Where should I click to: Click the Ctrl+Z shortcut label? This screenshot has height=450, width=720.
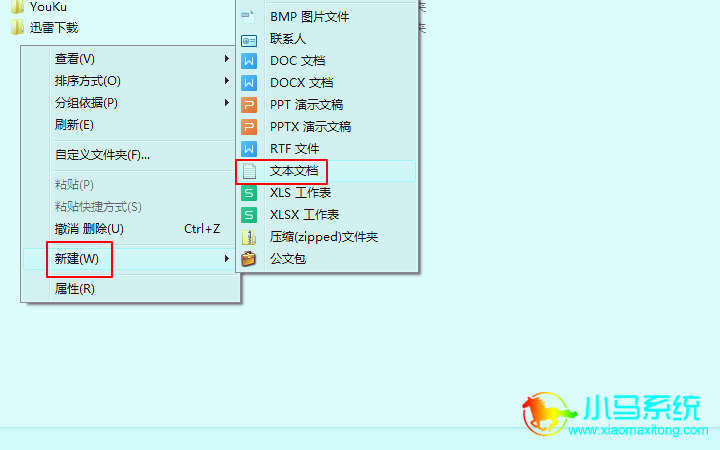pos(202,229)
